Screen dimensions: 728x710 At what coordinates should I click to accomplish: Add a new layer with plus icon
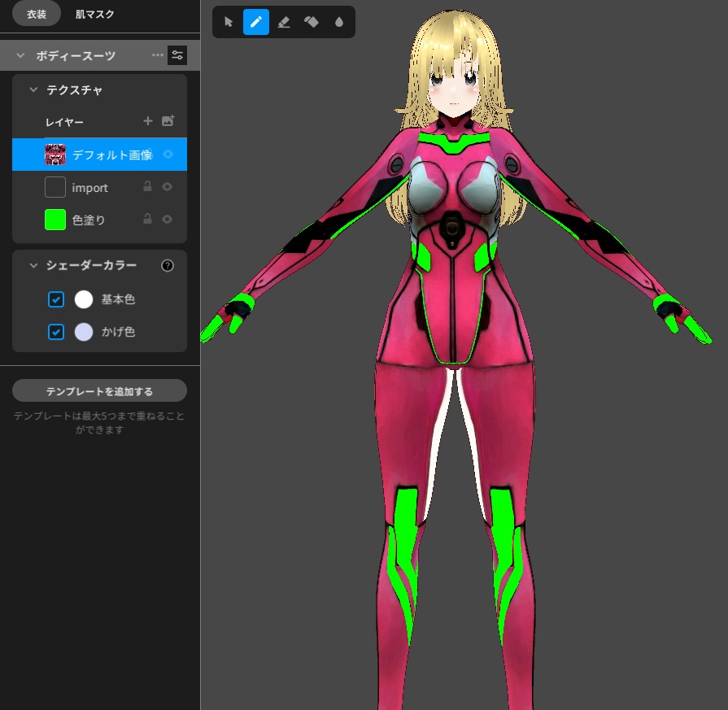(148, 121)
